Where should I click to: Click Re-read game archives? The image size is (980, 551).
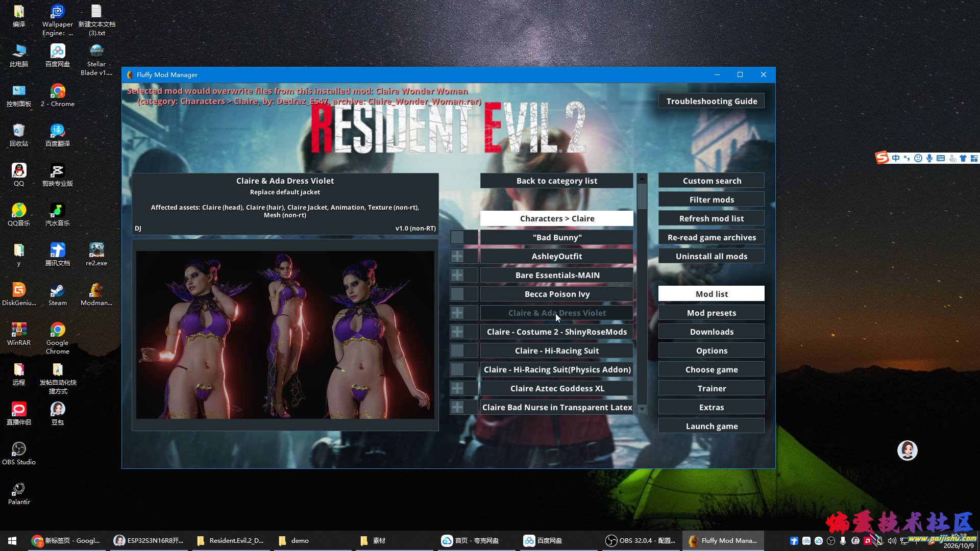712,237
